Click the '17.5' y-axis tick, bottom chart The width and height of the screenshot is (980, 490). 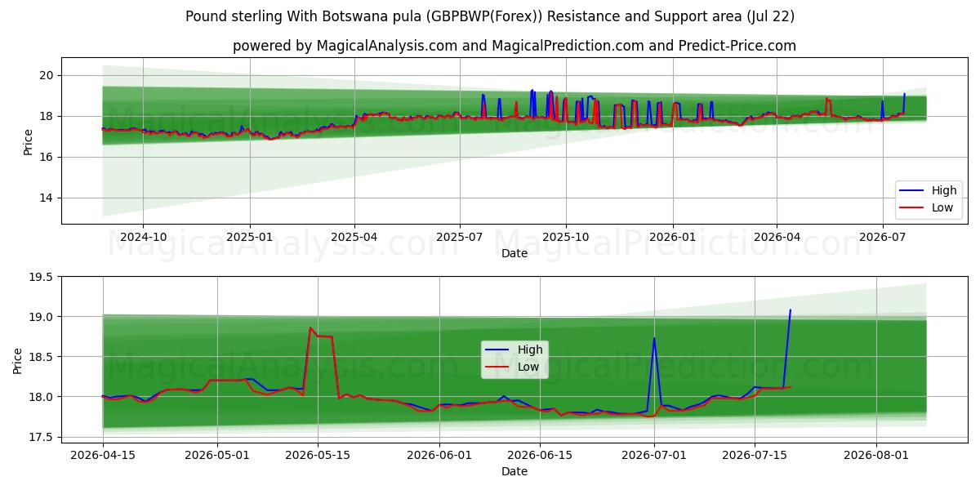click(42, 437)
